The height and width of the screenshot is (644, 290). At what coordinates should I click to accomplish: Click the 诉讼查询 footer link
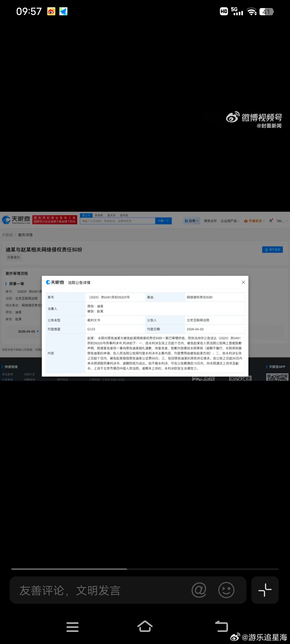[x=8, y=374]
